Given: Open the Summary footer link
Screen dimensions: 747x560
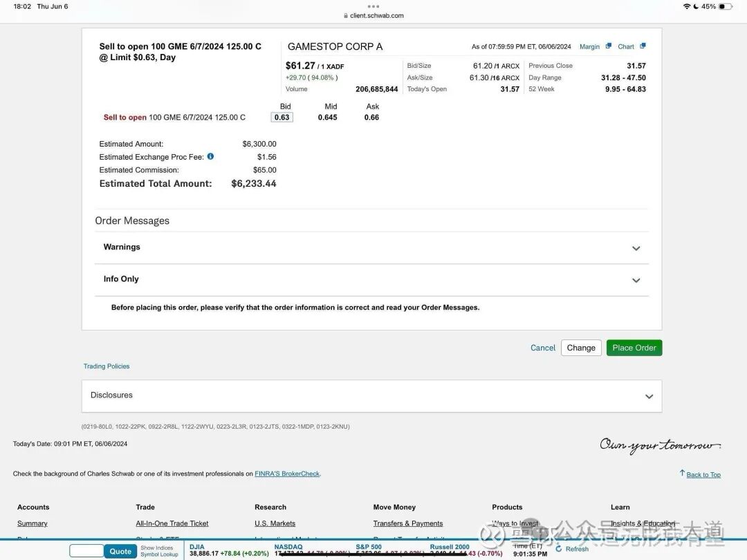Looking at the screenshot, I should pyautogui.click(x=33, y=523).
